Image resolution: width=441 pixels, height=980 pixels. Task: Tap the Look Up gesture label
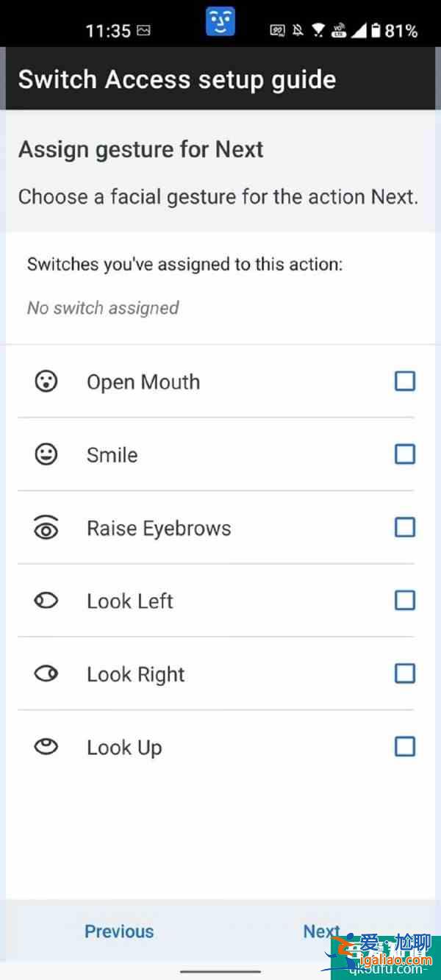pyautogui.click(x=124, y=748)
